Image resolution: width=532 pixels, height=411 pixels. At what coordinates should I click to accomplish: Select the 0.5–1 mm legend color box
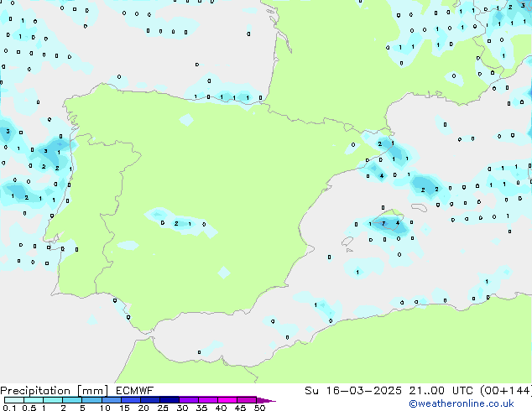pyautogui.click(x=34, y=400)
